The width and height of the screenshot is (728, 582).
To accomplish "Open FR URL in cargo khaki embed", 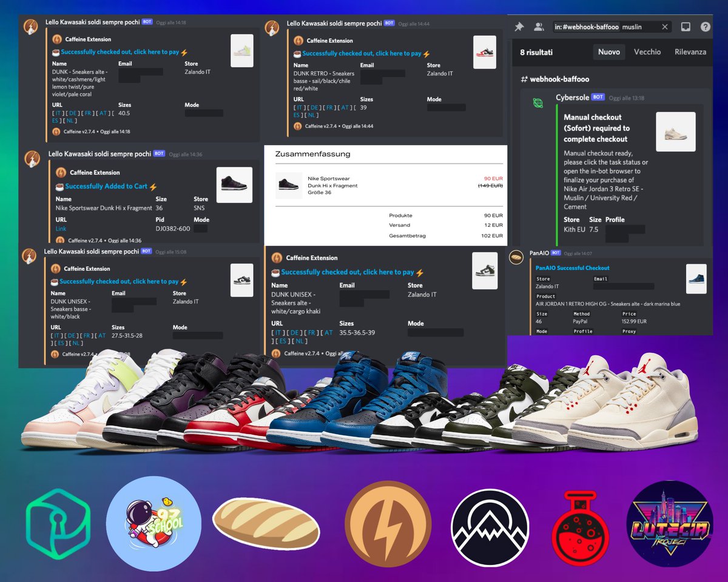I will pyautogui.click(x=311, y=333).
